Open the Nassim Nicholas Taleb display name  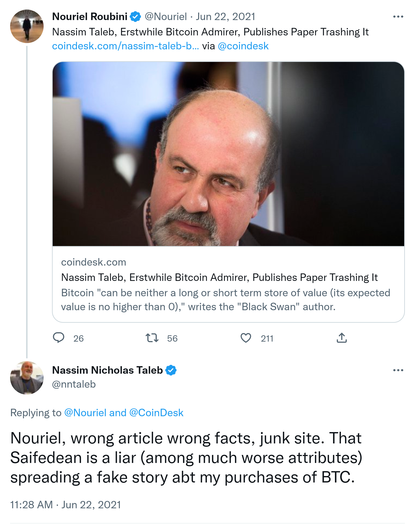pos(107,370)
